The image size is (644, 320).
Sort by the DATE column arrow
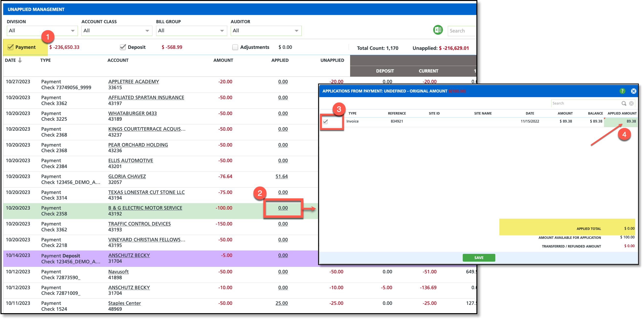pyautogui.click(x=20, y=60)
